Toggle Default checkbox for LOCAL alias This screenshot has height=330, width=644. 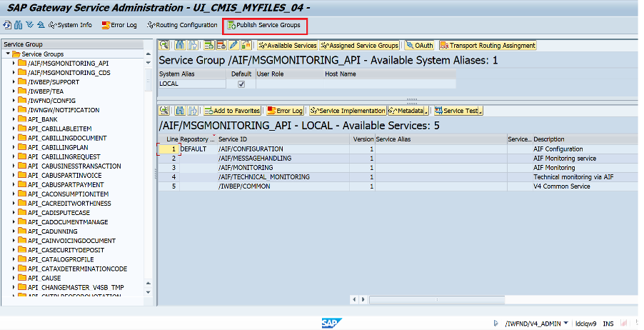click(241, 84)
